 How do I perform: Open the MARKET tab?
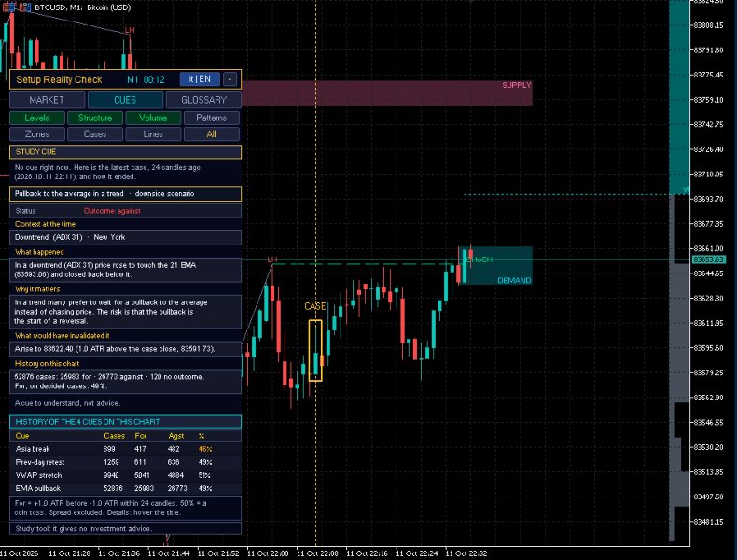click(47, 100)
